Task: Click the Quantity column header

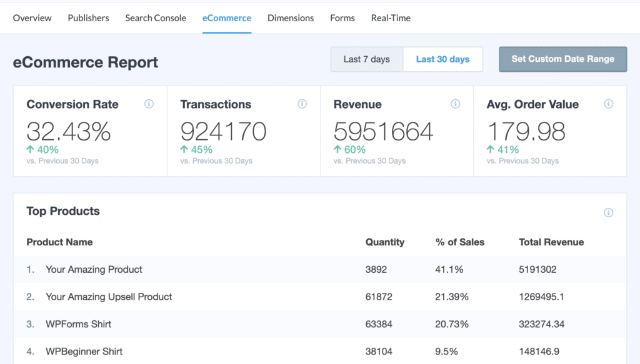Action: click(385, 242)
